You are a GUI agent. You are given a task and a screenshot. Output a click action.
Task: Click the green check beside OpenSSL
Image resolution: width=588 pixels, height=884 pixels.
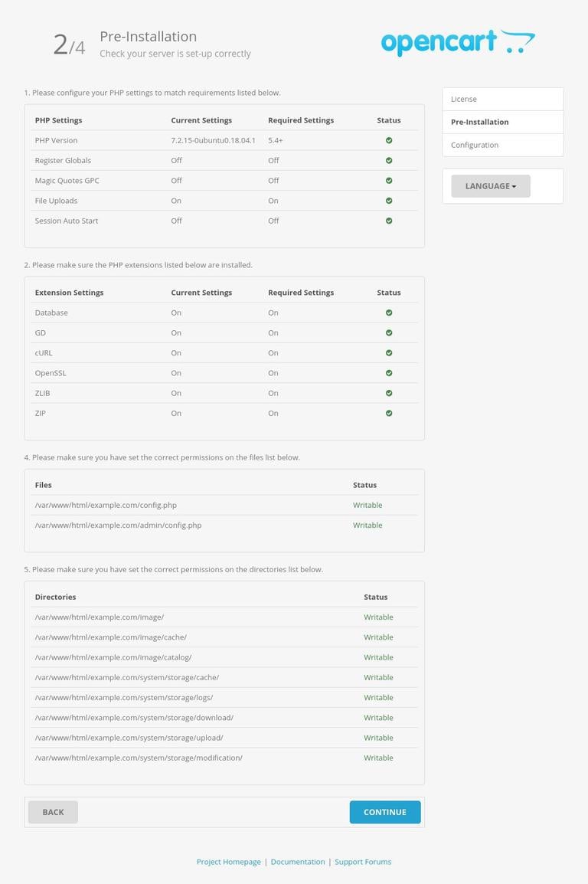389,373
